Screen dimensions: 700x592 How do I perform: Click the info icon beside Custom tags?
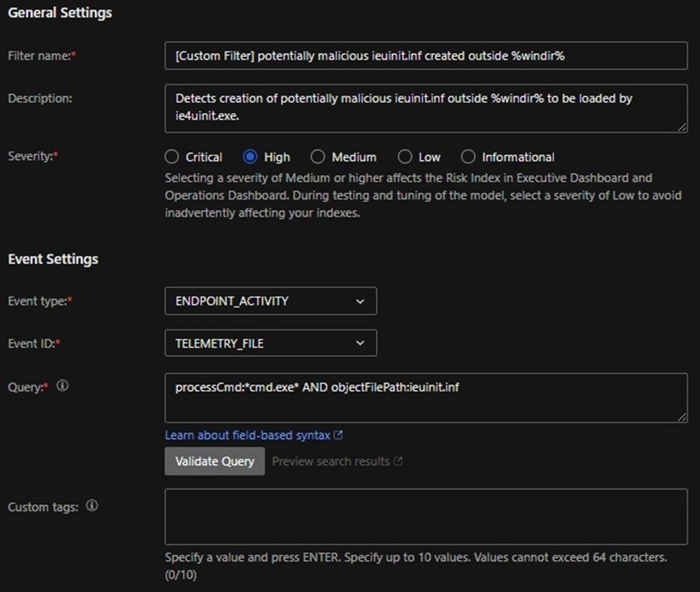[x=92, y=506]
